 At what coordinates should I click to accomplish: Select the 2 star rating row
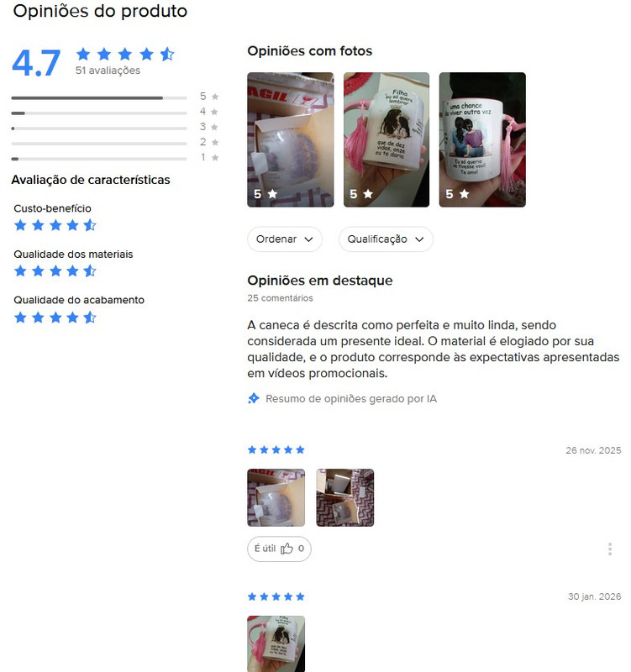click(x=115, y=143)
